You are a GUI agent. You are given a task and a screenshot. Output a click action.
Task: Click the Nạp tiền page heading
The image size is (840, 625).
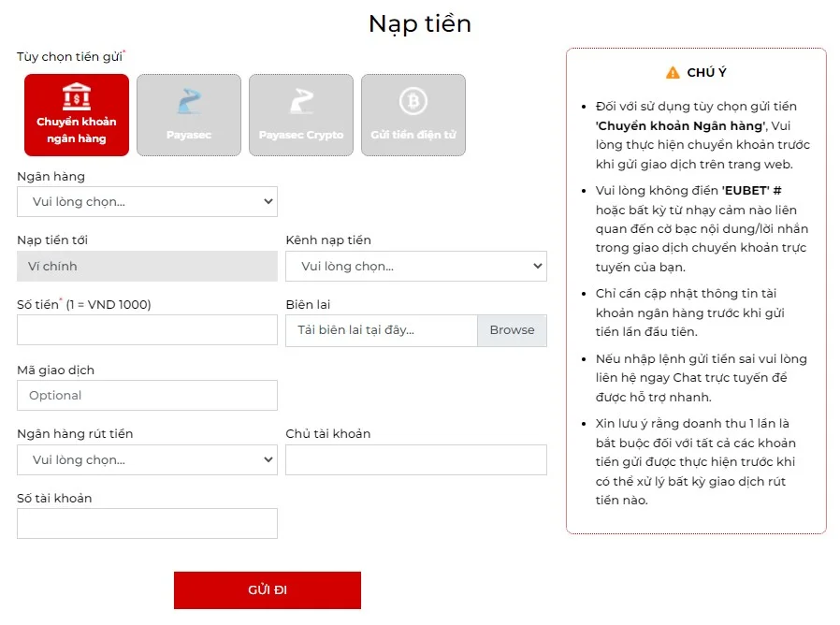tap(420, 23)
